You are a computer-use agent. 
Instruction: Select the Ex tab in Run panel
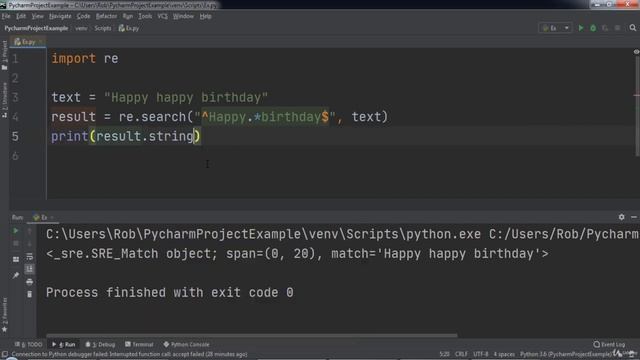pos(43,217)
